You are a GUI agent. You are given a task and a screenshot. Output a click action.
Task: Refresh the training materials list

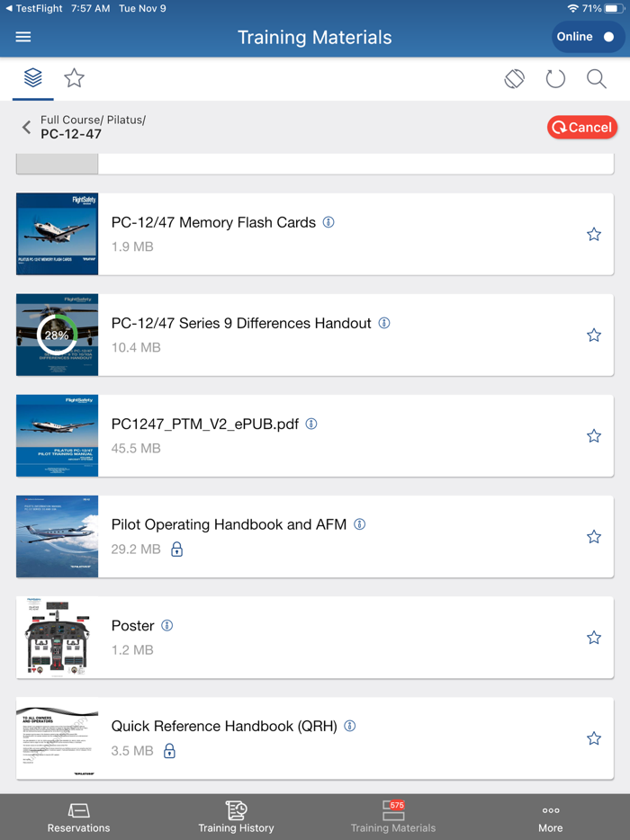pyautogui.click(x=555, y=79)
